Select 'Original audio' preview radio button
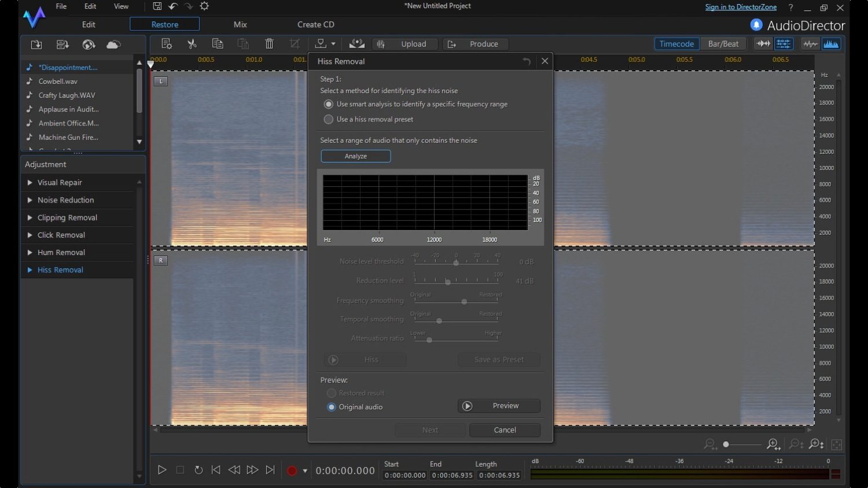 tap(332, 407)
